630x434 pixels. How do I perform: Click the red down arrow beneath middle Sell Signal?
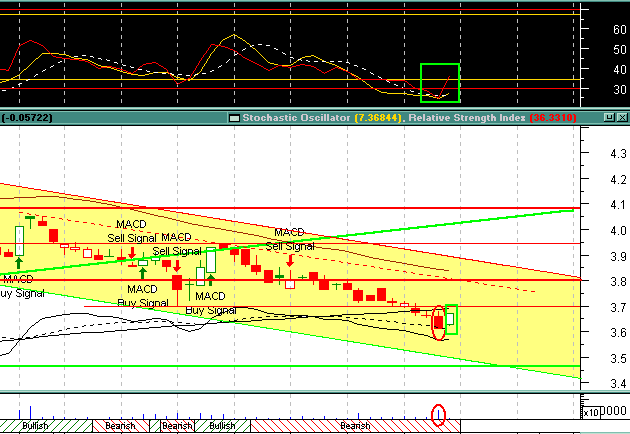(177, 266)
